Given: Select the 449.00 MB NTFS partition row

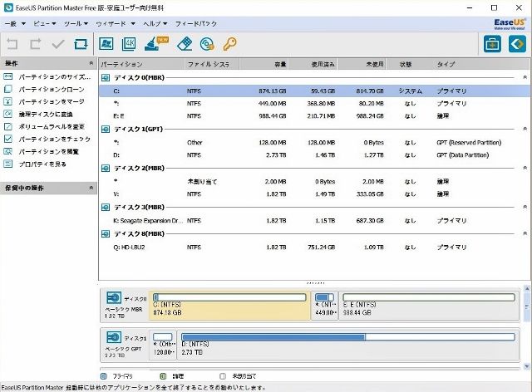Looking at the screenshot, I should point(314,104).
